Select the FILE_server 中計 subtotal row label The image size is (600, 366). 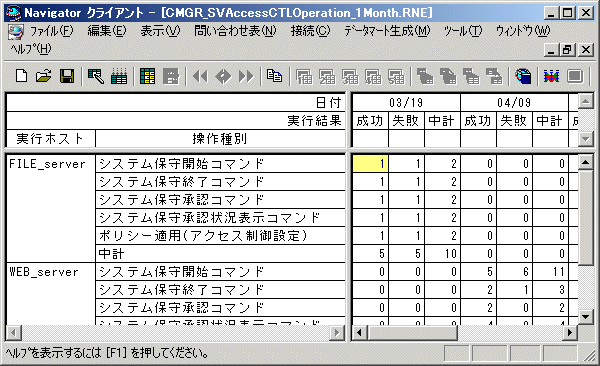point(220,253)
